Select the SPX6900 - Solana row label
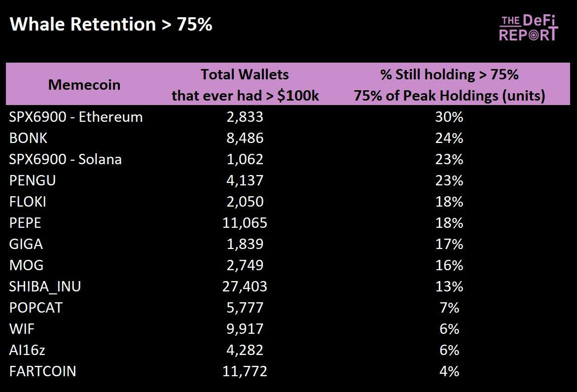This screenshot has width=577, height=392. [66, 159]
